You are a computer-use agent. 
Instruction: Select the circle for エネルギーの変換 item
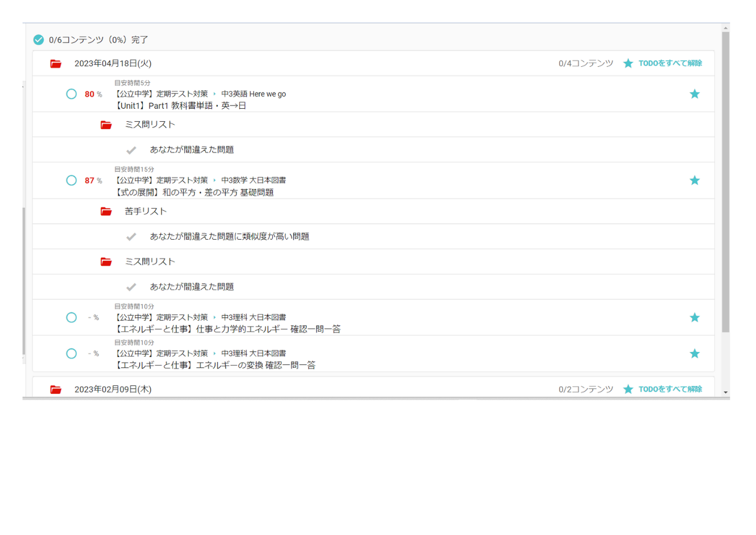pos(71,354)
